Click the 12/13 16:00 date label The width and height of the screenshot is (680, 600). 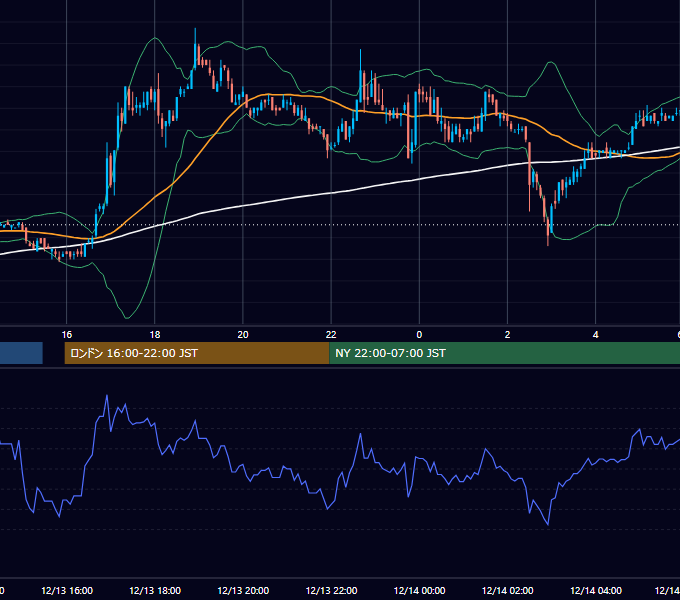67,590
